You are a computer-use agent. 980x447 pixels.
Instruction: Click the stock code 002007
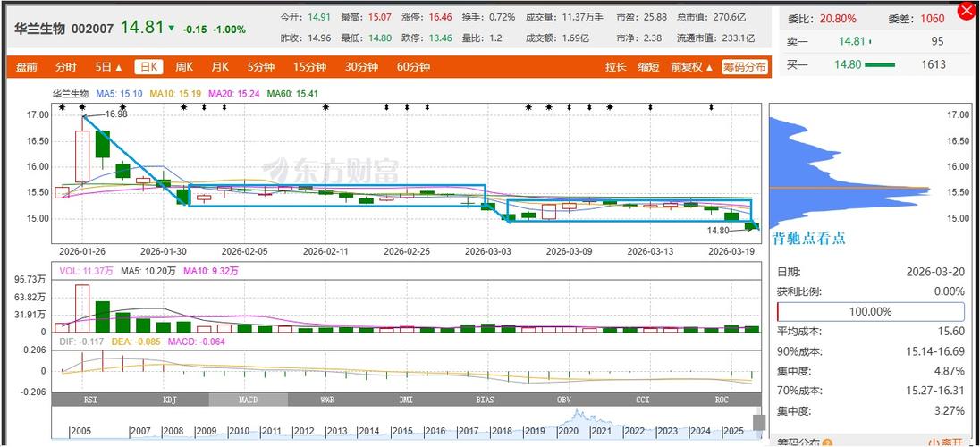[x=93, y=29]
